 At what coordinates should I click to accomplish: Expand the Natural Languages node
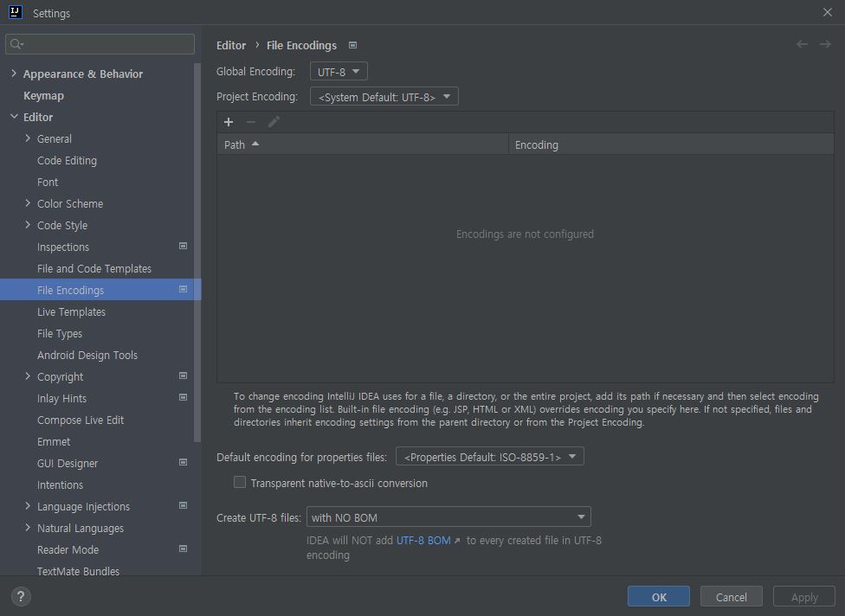[28, 527]
